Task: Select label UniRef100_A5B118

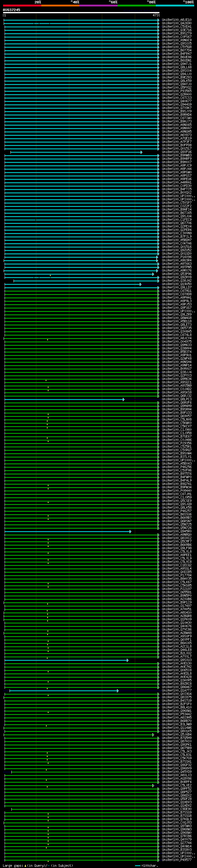Action: tap(176, 321)
